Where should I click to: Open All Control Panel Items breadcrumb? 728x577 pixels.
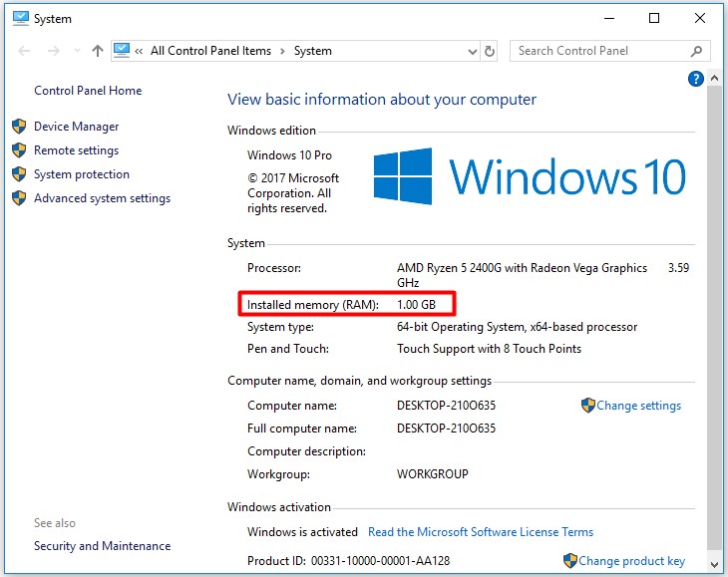click(x=210, y=51)
